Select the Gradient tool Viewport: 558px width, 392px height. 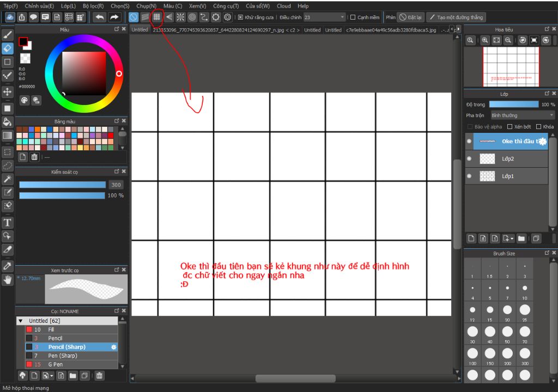click(8, 136)
